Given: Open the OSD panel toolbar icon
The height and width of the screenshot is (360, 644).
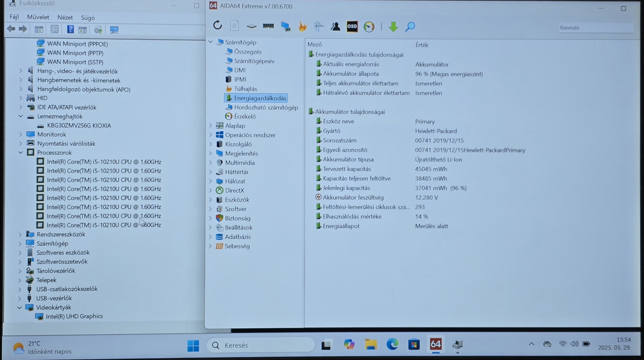Looking at the screenshot, I should pos(352,27).
